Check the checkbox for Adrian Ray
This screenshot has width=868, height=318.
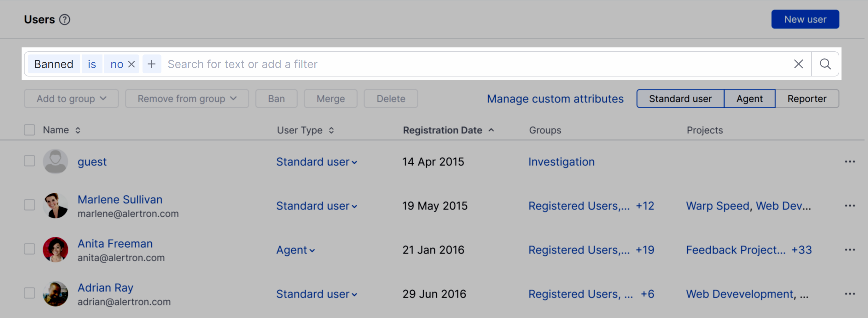coord(30,293)
